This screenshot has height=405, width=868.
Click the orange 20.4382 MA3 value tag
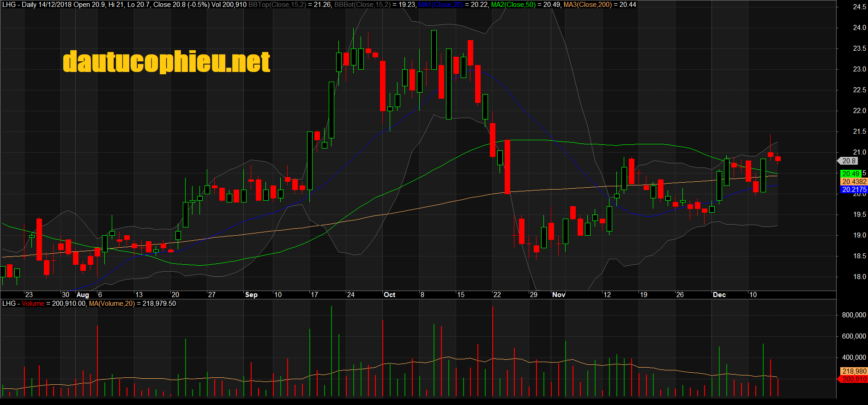point(854,182)
